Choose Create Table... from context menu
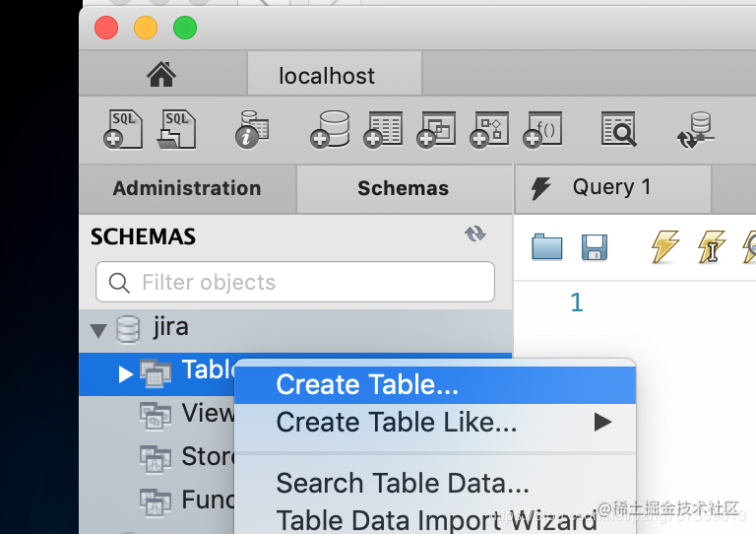This screenshot has width=756, height=534. [x=435, y=385]
